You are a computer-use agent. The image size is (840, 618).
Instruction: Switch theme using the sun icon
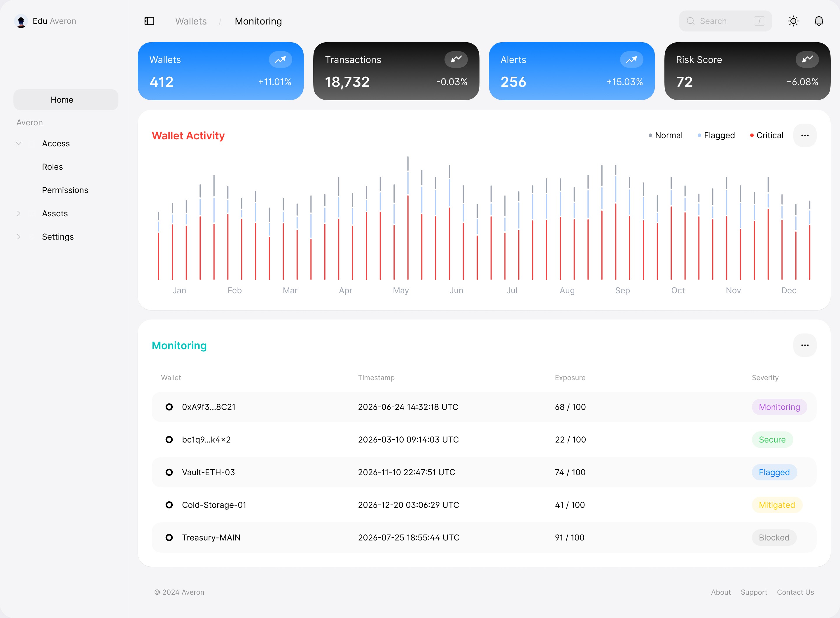click(x=793, y=21)
